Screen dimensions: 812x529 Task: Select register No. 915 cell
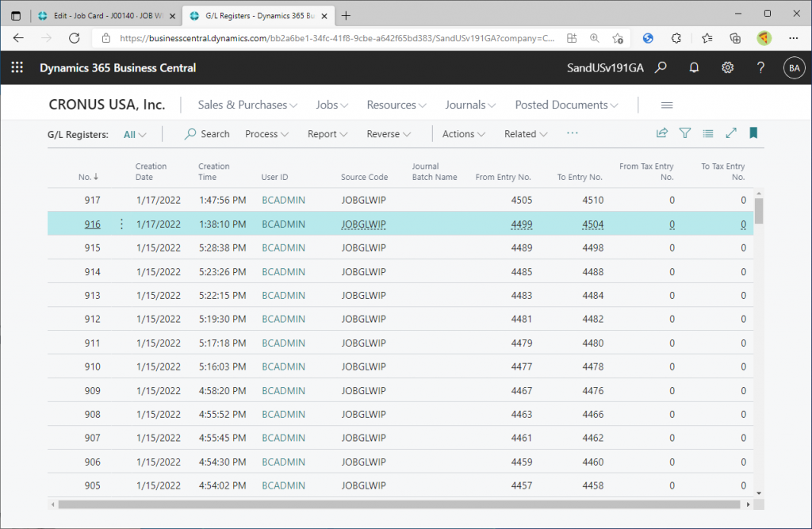click(x=92, y=247)
